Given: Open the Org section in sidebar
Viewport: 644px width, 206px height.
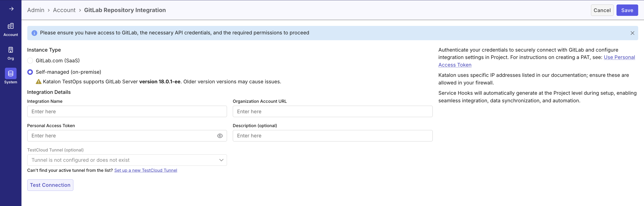Looking at the screenshot, I should pos(11,53).
